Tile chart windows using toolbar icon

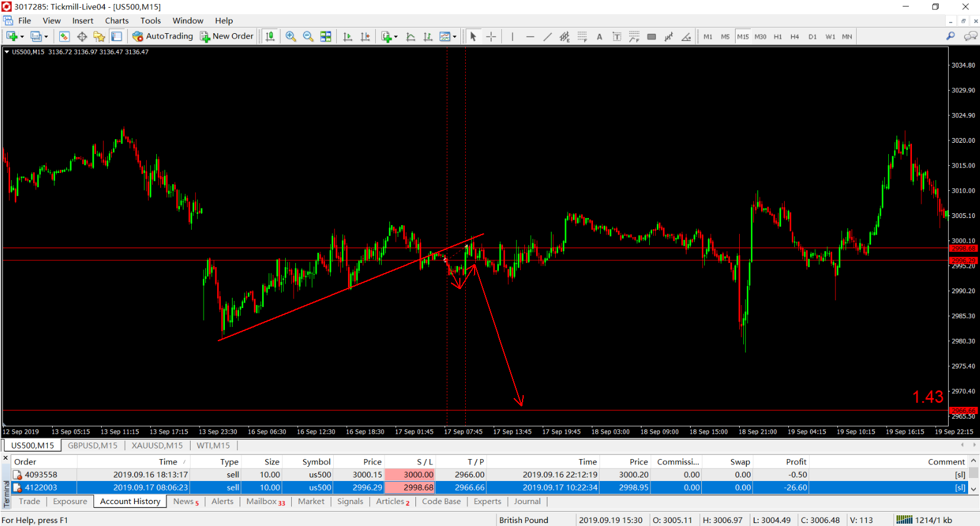tap(325, 37)
